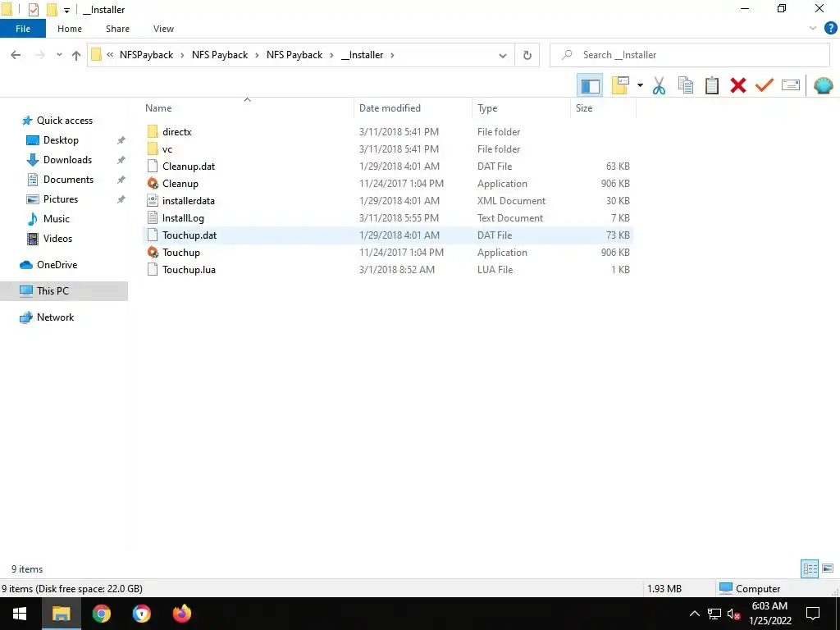This screenshot has width=840, height=630.
Task: Expand the ribbon with the chevron
Action: pos(813,29)
